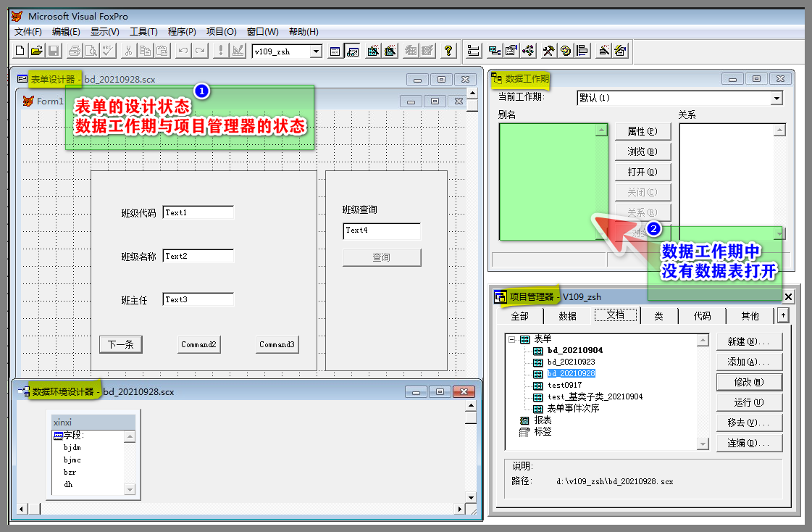Open the v109_zsh database dropdown
The width and height of the screenshot is (812, 532).
click(316, 51)
